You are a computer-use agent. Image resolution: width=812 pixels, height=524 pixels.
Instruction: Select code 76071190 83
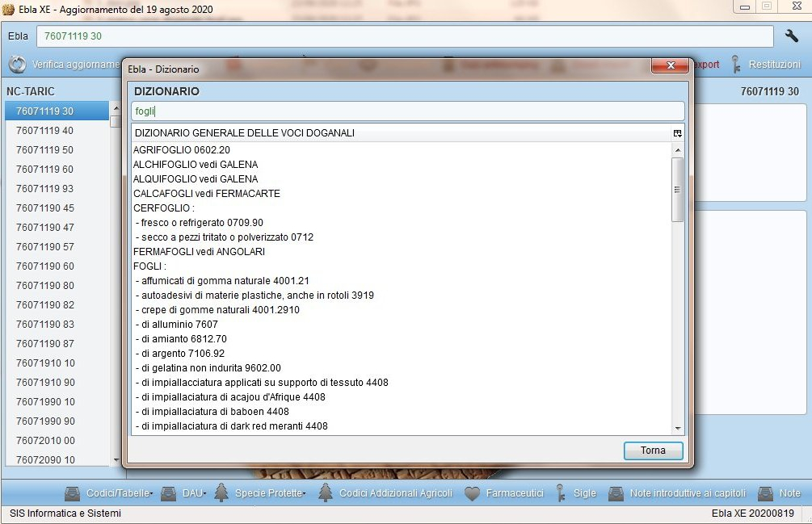[x=57, y=325]
